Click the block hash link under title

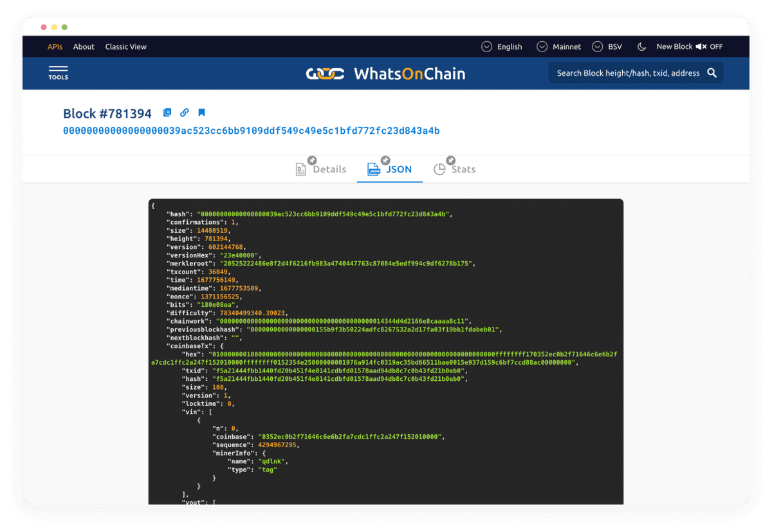pos(251,131)
